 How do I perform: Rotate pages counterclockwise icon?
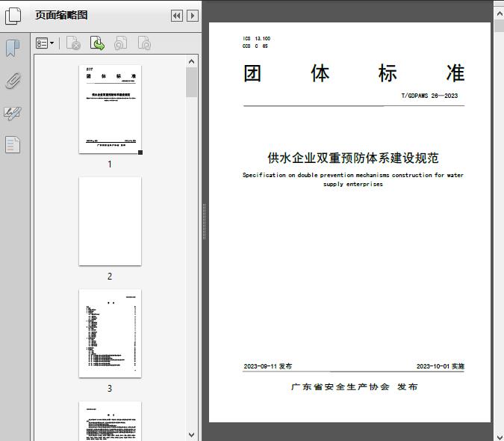[121, 43]
